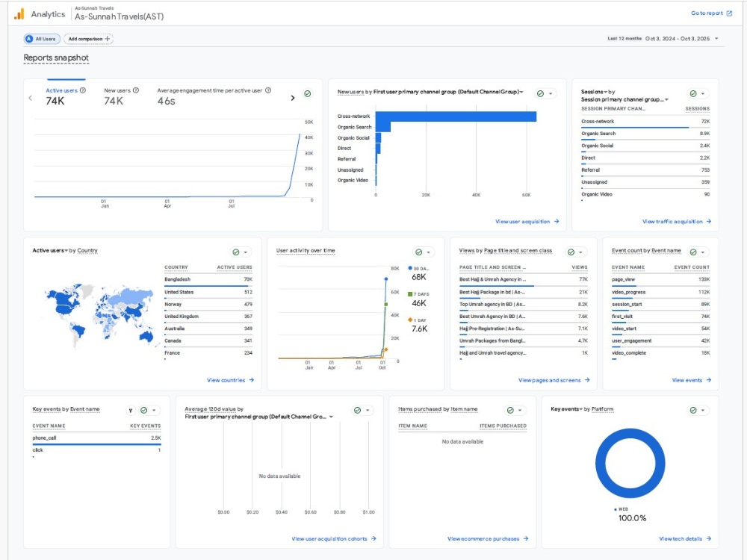Image resolution: width=747 pixels, height=560 pixels.
Task: Click the green check icon on New users by channel card
Action: tap(540, 94)
